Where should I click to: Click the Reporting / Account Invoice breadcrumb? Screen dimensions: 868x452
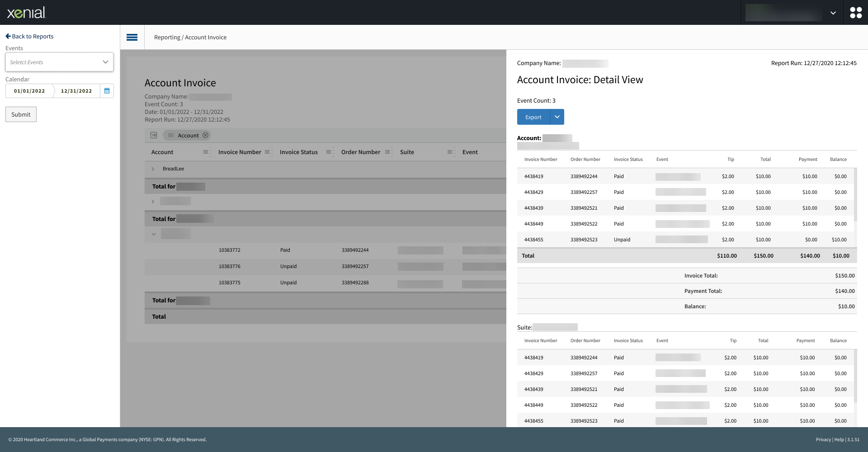tap(190, 37)
